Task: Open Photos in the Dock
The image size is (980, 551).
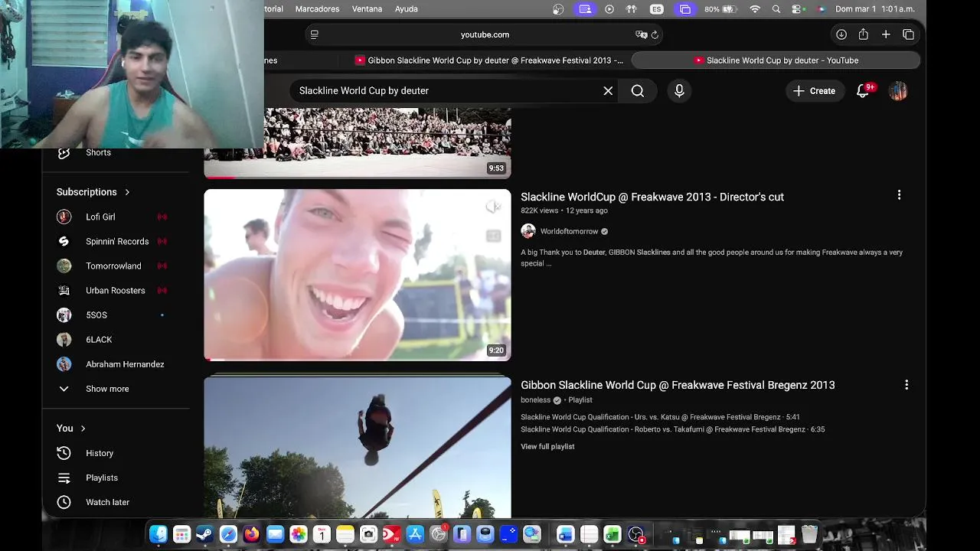Action: click(299, 534)
